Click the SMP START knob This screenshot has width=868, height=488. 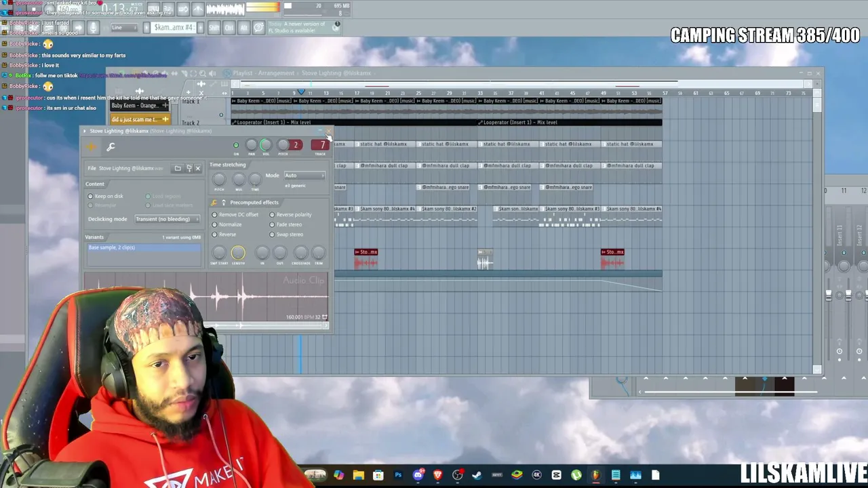click(219, 253)
